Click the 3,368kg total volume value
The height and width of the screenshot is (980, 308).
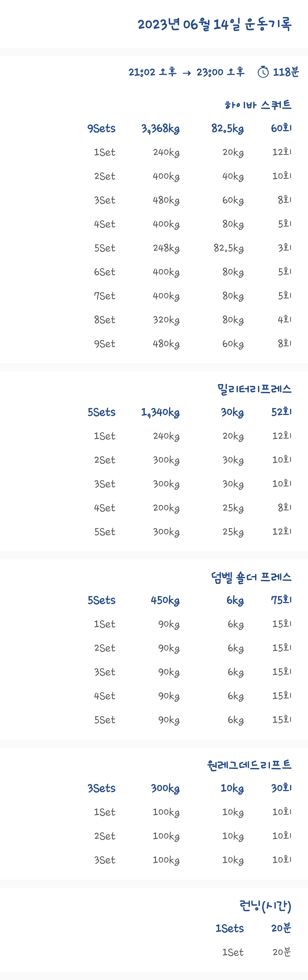(x=160, y=129)
